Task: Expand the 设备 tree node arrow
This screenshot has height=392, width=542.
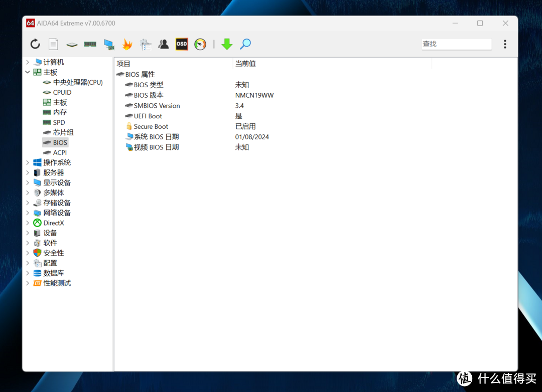Action: click(x=28, y=233)
